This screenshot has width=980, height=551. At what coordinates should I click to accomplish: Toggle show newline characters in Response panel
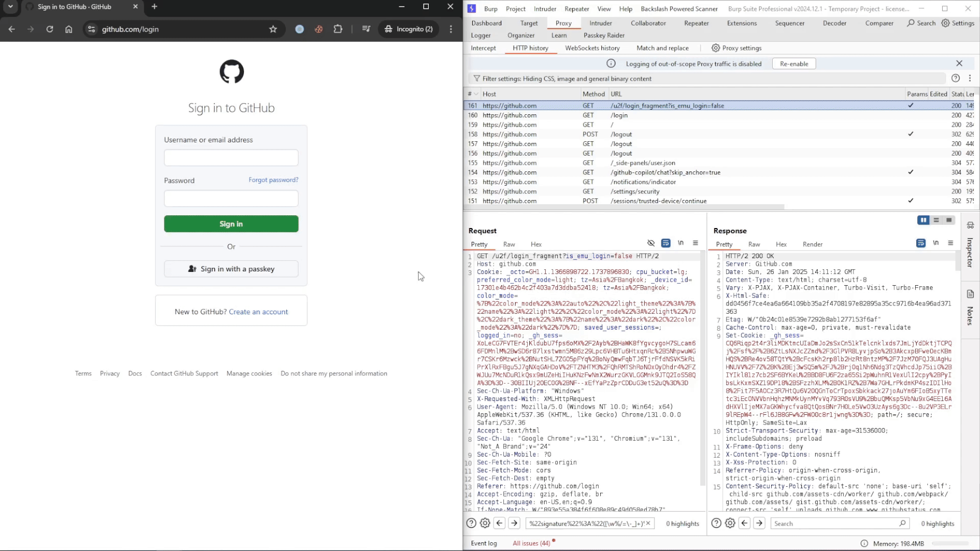pos(936,243)
